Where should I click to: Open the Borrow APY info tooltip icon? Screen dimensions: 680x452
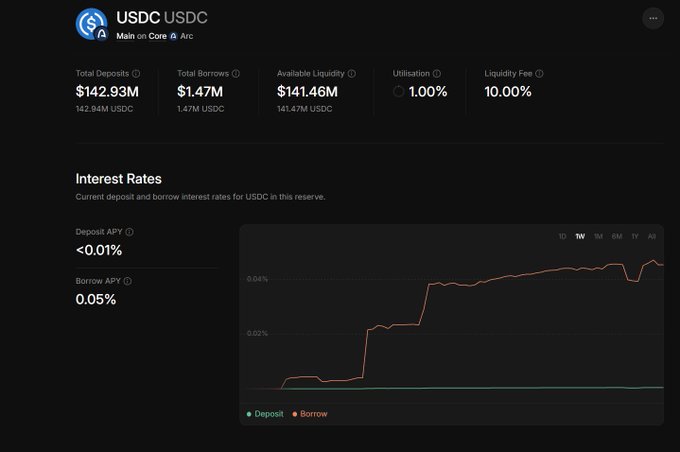[x=128, y=281]
